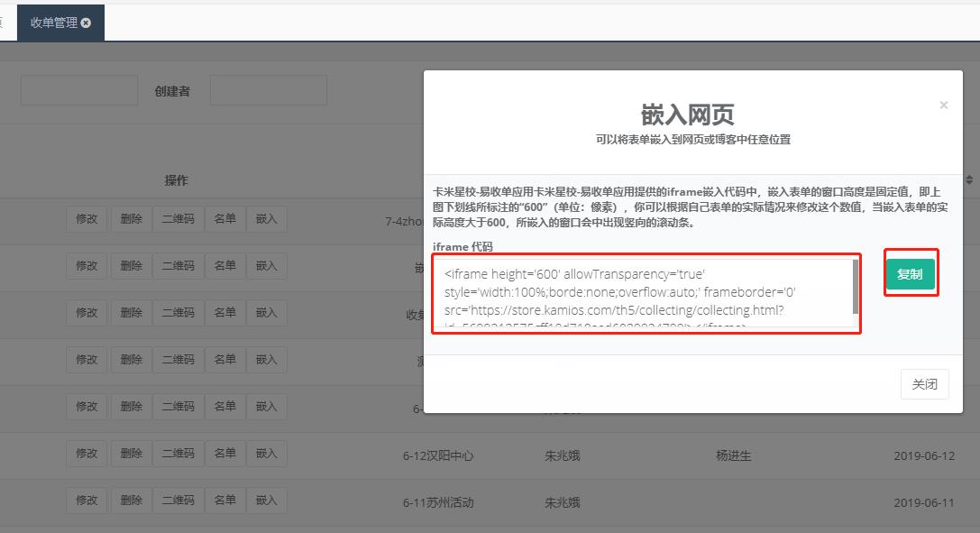
Task: Click the 杨进生 cell
Action: click(734, 456)
